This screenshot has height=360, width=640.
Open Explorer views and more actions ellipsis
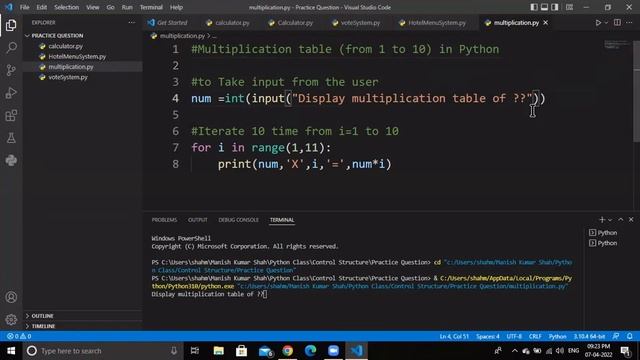pyautogui.click(x=131, y=23)
